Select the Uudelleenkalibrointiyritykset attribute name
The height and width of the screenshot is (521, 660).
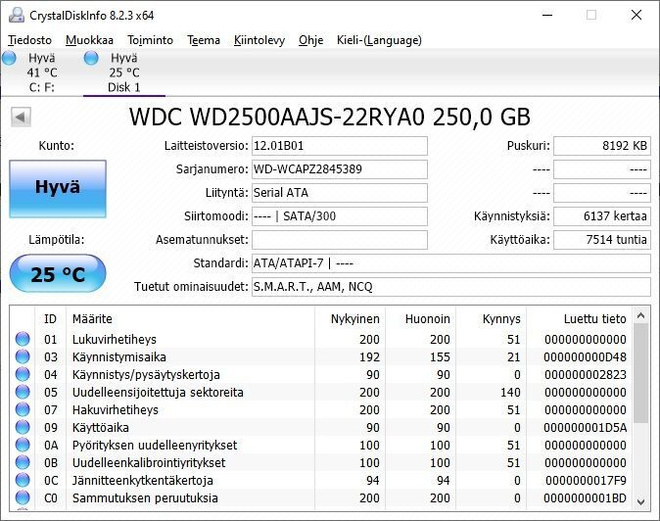149,463
